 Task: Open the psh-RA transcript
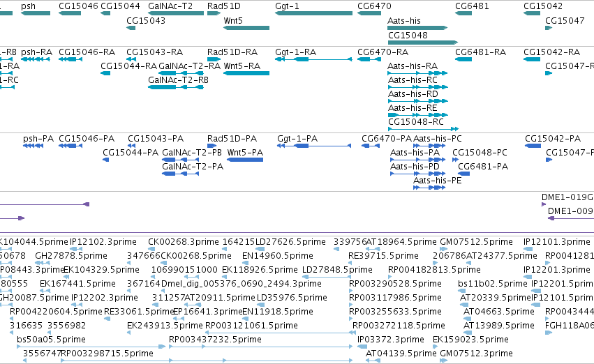click(x=37, y=59)
